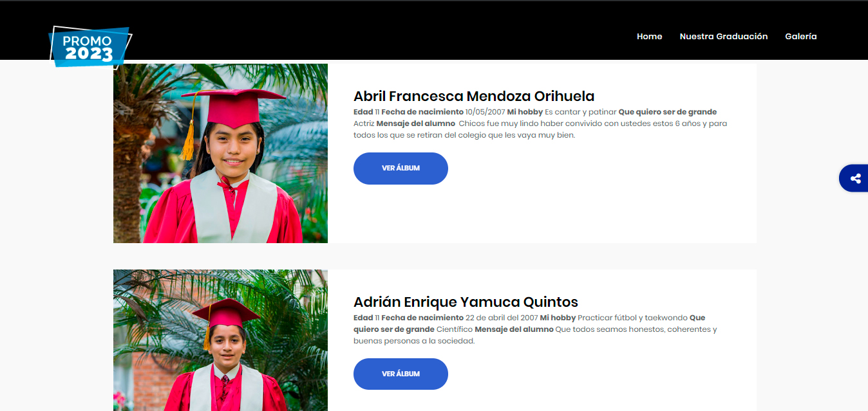Click the "Edad" label in Adrián's profile

[363, 318]
